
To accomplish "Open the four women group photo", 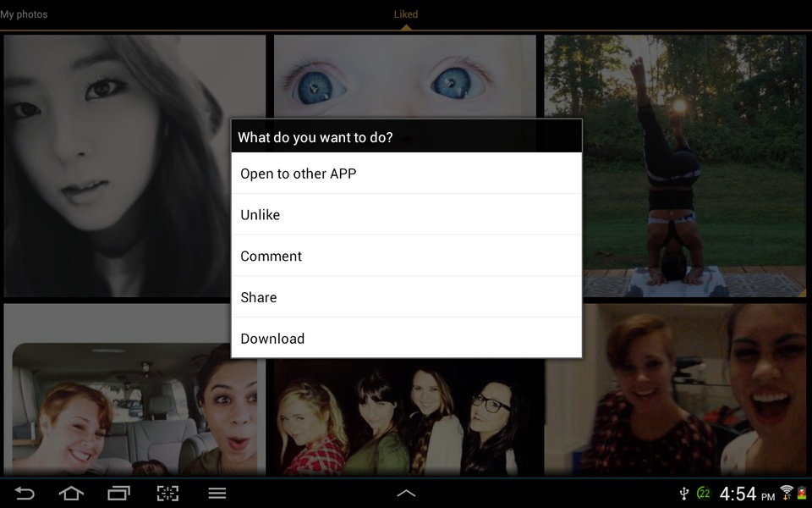I will pyautogui.click(x=405, y=417).
